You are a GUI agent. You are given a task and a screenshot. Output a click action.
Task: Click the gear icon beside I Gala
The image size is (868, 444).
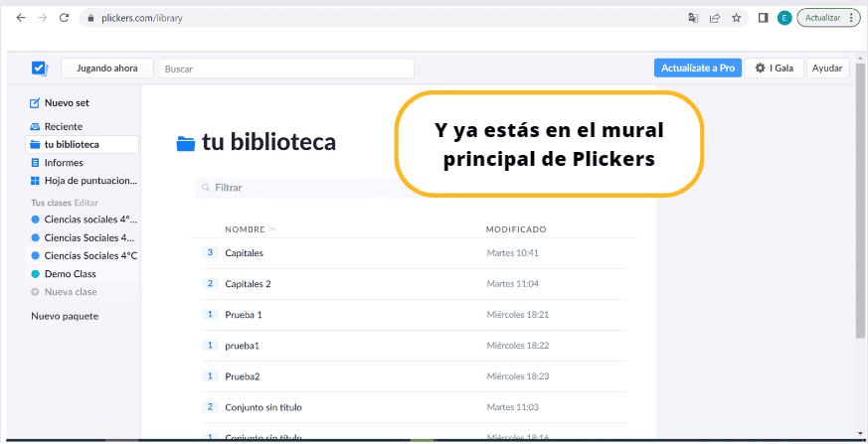click(x=760, y=68)
